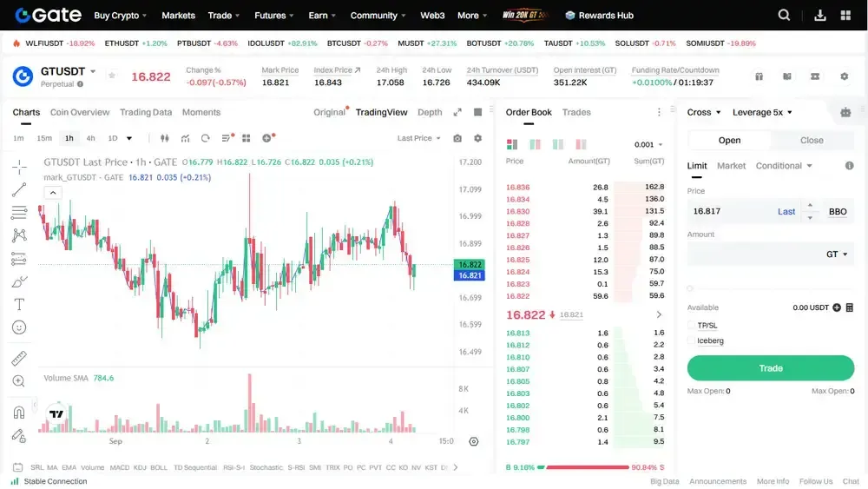Collapse the chart indicator legend chevron
Viewport: 868px width, 489px height.
(53, 193)
